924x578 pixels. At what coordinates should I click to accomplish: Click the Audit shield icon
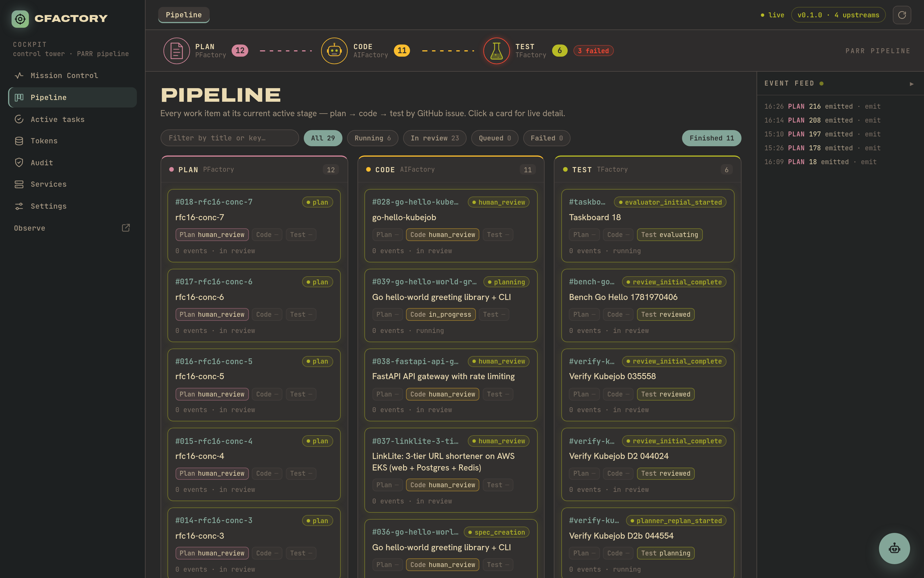point(19,162)
